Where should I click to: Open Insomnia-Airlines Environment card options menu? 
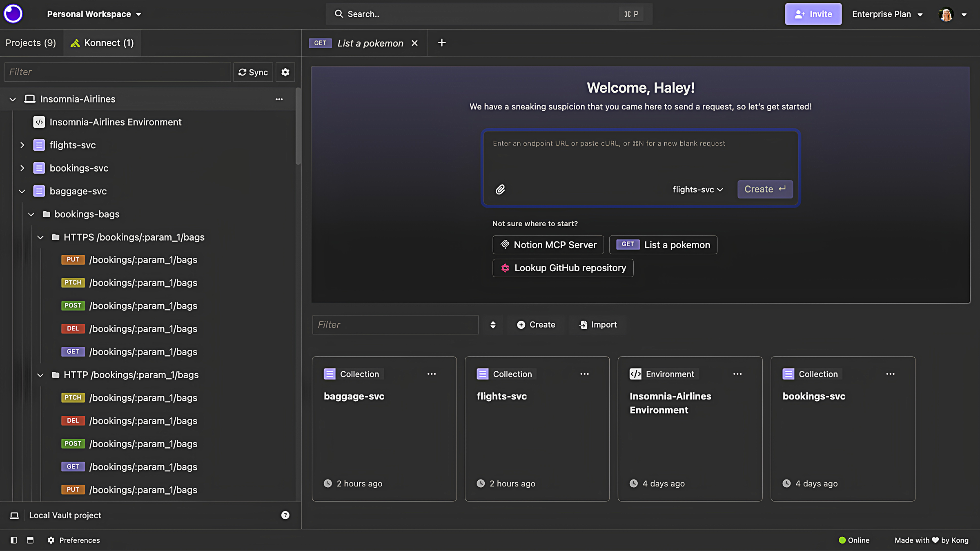(x=737, y=374)
